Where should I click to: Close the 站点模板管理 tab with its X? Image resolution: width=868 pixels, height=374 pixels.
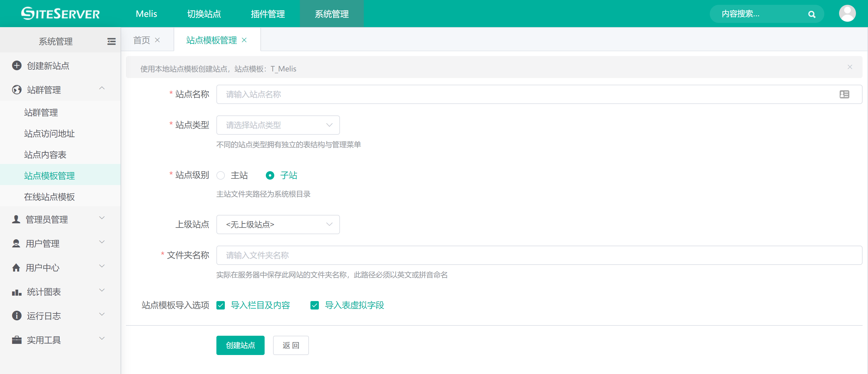pos(244,40)
